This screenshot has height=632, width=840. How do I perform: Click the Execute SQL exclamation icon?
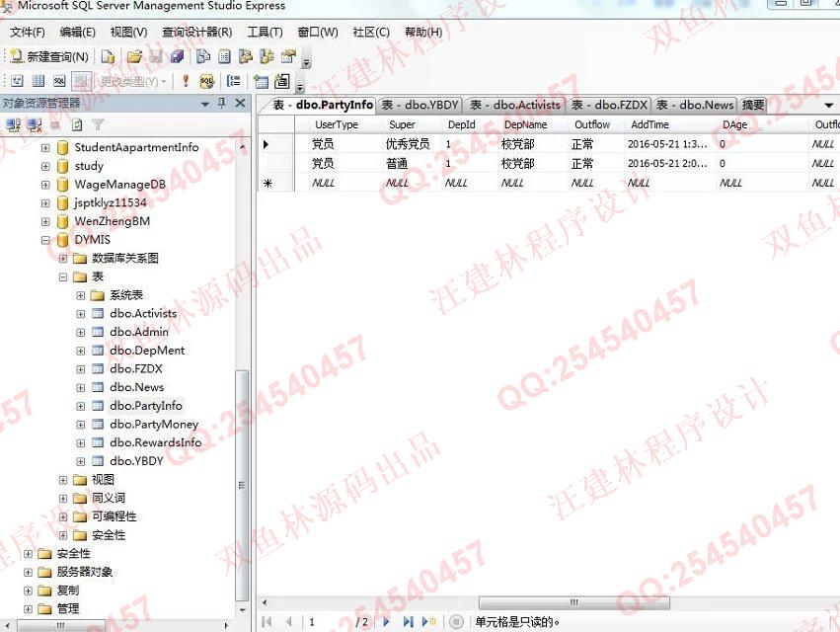point(186,81)
